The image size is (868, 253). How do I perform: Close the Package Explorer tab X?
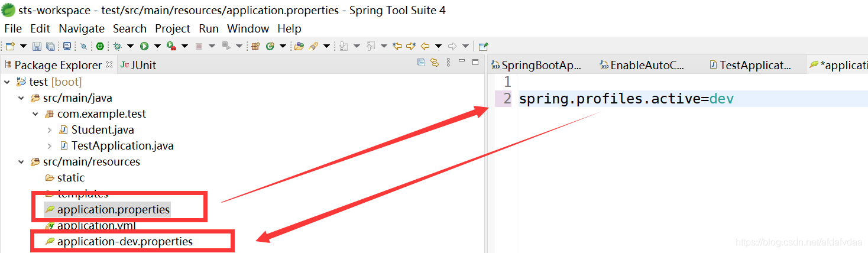coord(109,64)
